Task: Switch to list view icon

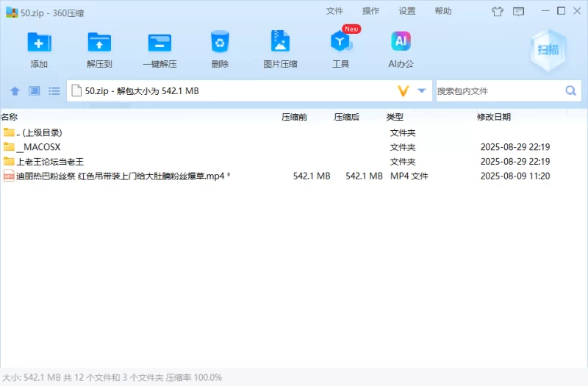Action: (54, 90)
